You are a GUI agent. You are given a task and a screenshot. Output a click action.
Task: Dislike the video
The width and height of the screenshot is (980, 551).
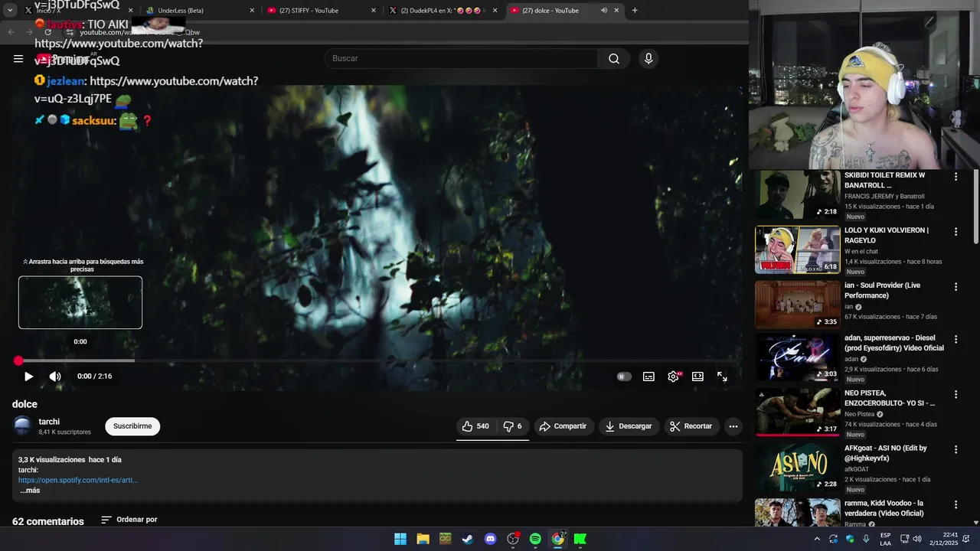(512, 426)
